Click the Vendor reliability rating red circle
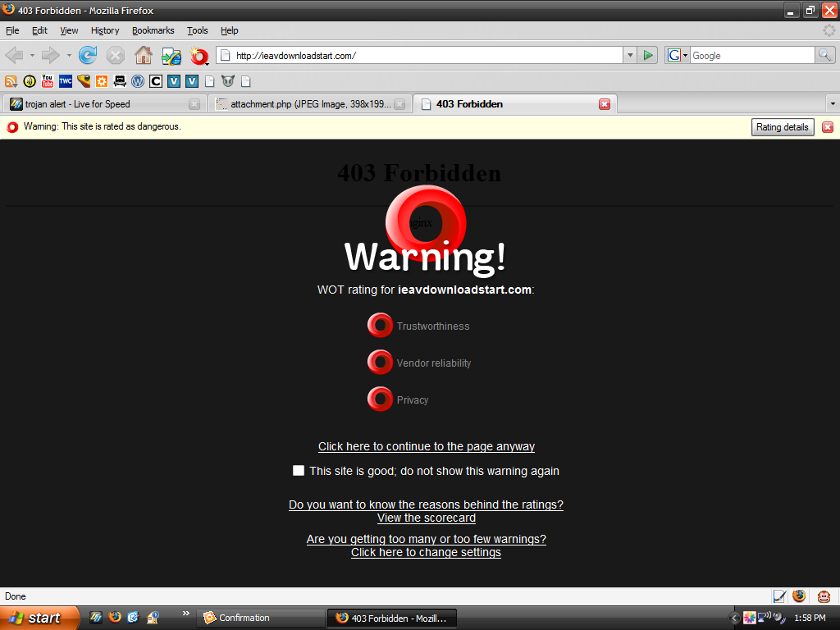This screenshot has height=630, width=840. point(380,362)
